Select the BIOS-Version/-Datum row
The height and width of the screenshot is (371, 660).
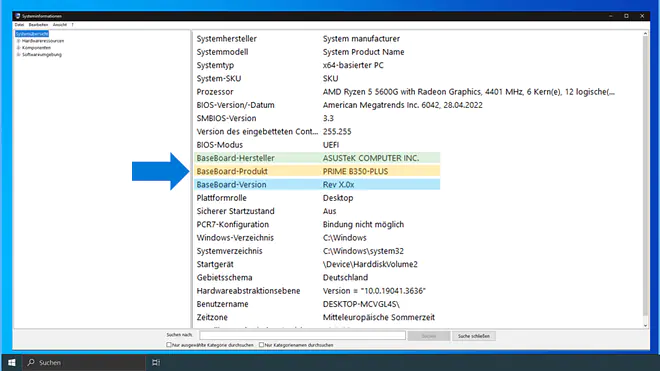(x=418, y=105)
